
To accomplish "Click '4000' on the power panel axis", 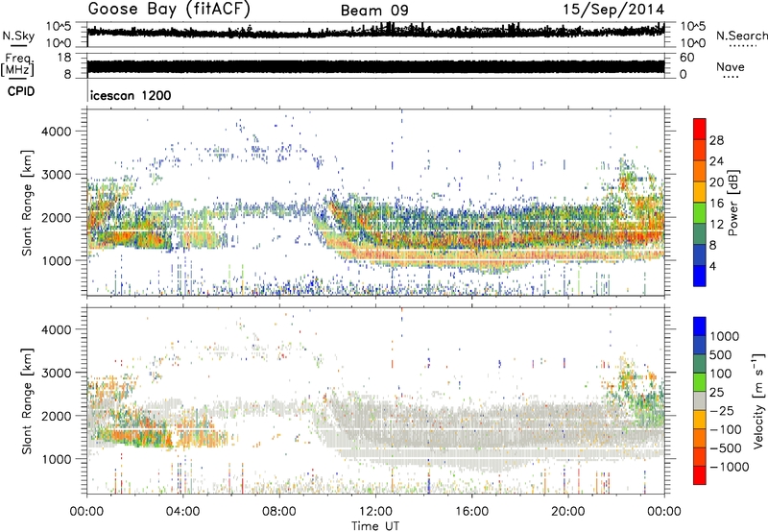I will 57,132.
